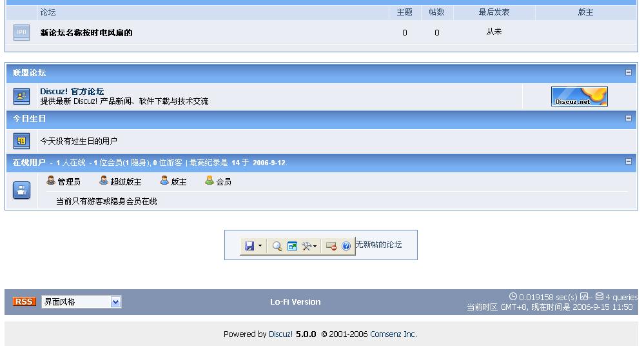The height and width of the screenshot is (346, 644).
Task: Click the IPB forum status icon
Action: click(x=21, y=32)
